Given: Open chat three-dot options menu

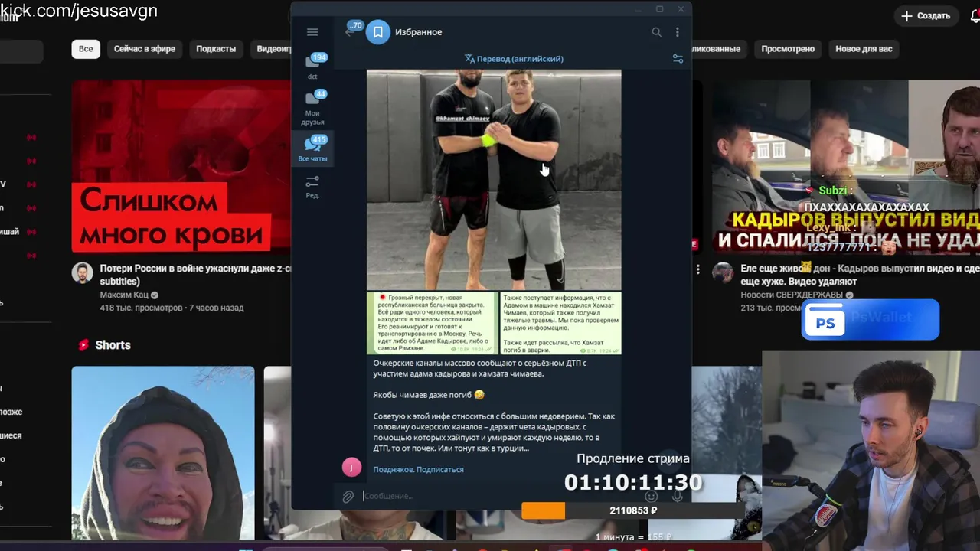Looking at the screenshot, I should point(677,32).
